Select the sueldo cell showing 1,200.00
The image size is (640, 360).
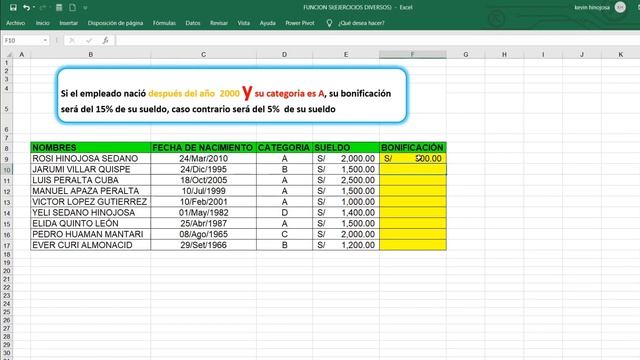(x=346, y=245)
